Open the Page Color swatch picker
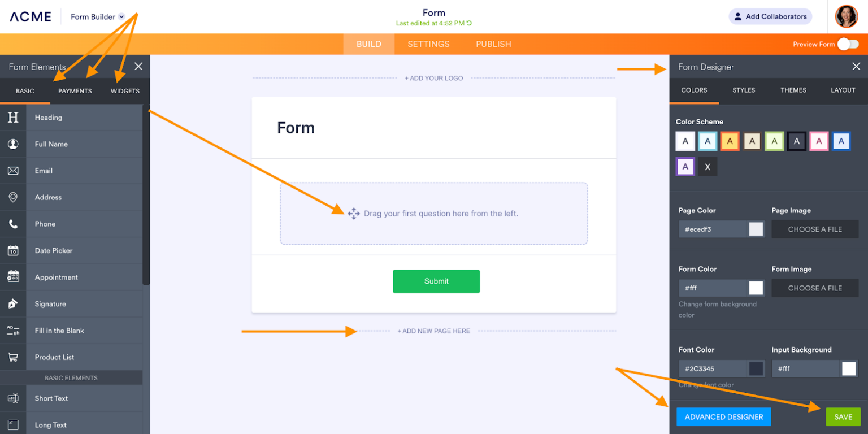This screenshot has width=868, height=434. pyautogui.click(x=756, y=229)
